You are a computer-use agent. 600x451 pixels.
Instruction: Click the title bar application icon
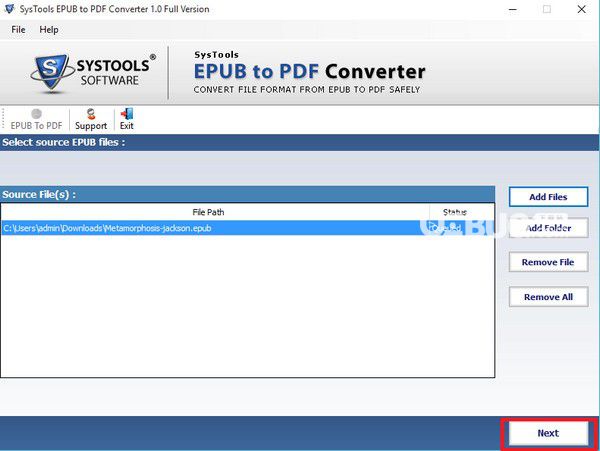[10, 9]
